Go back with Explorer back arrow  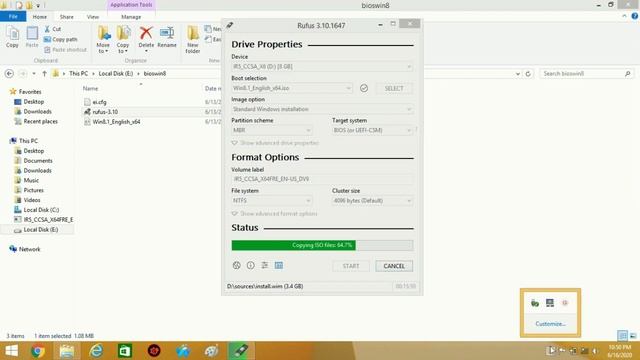tap(9, 74)
